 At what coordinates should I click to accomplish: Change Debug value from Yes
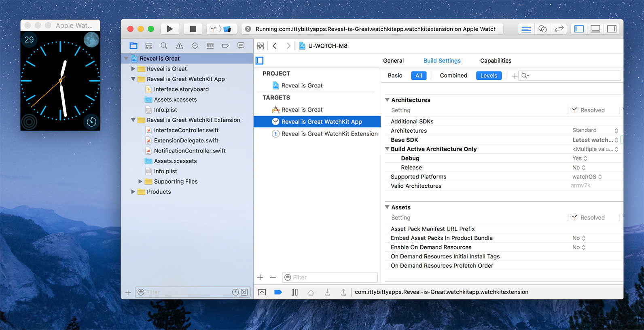point(580,159)
